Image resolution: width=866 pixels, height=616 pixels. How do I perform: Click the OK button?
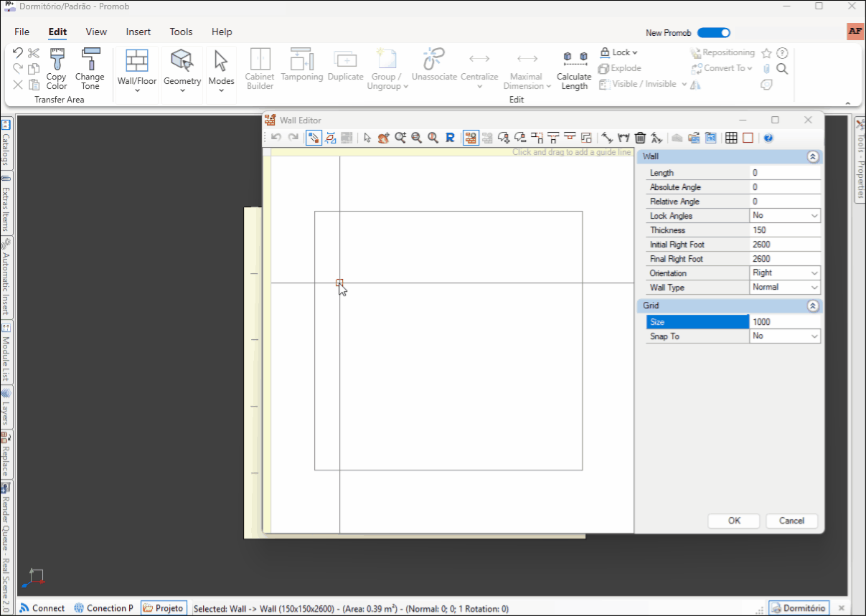pyautogui.click(x=734, y=521)
